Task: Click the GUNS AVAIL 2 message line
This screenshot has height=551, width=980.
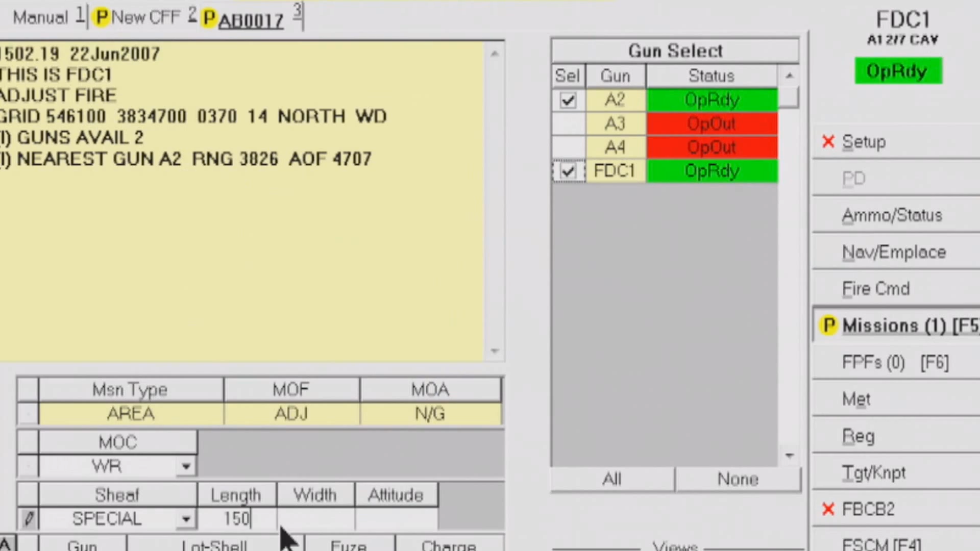Action: 72,138
